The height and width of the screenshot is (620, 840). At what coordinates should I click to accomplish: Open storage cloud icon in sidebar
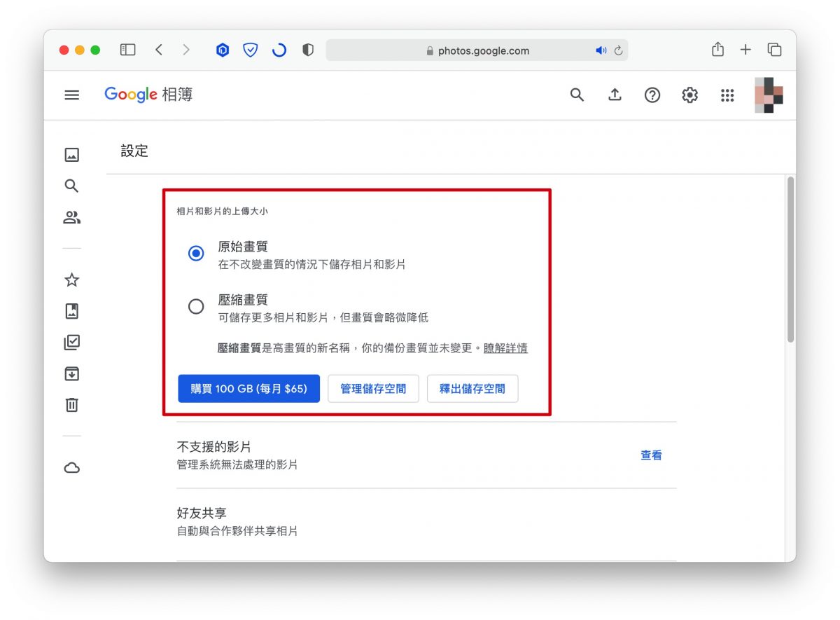71,468
